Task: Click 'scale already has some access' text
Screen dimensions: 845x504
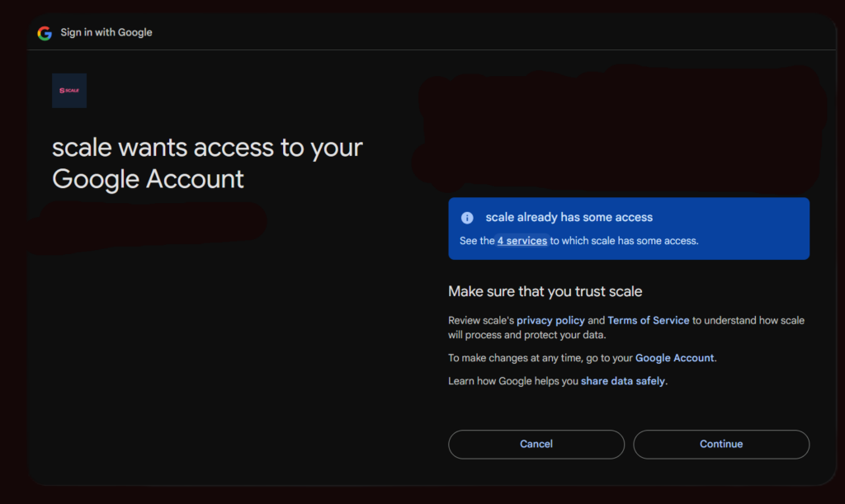Action: (569, 217)
